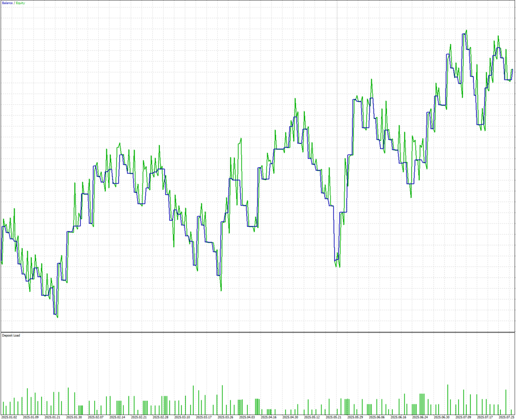
Task: Click the 2025.05.21 date label
Action: tap(334, 417)
